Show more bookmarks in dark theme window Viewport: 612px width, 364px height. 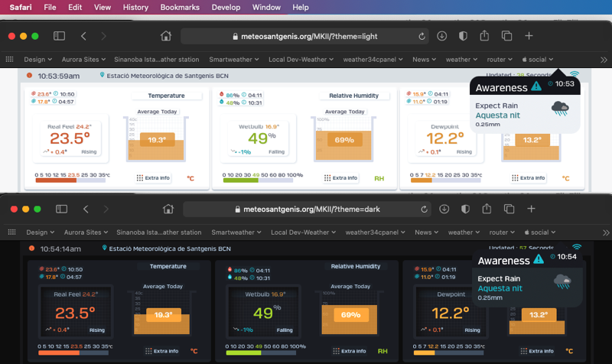[x=606, y=232]
